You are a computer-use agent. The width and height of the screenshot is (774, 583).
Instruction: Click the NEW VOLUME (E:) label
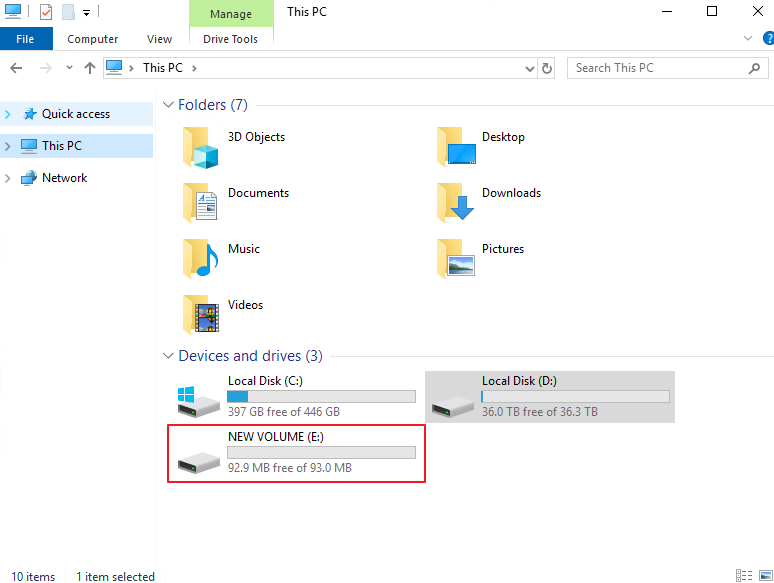(275, 437)
